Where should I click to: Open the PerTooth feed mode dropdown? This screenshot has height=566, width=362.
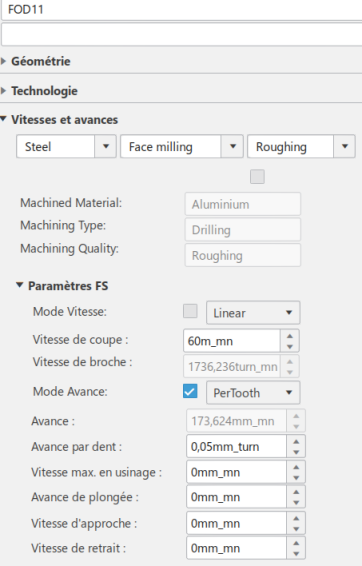[253, 393]
